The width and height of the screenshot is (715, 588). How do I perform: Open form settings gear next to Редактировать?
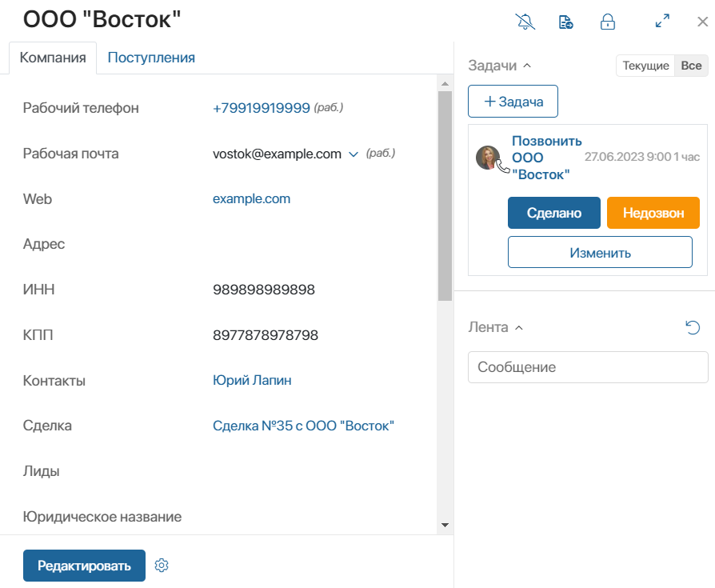click(162, 565)
